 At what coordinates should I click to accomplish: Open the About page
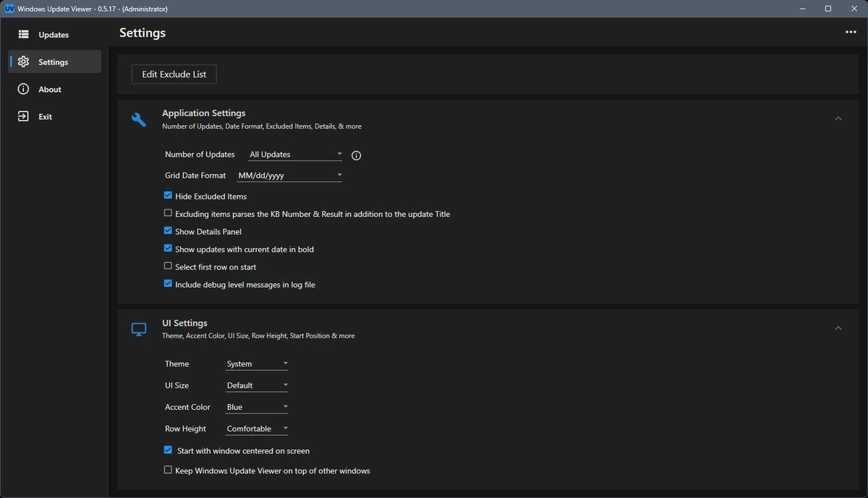pos(54,90)
